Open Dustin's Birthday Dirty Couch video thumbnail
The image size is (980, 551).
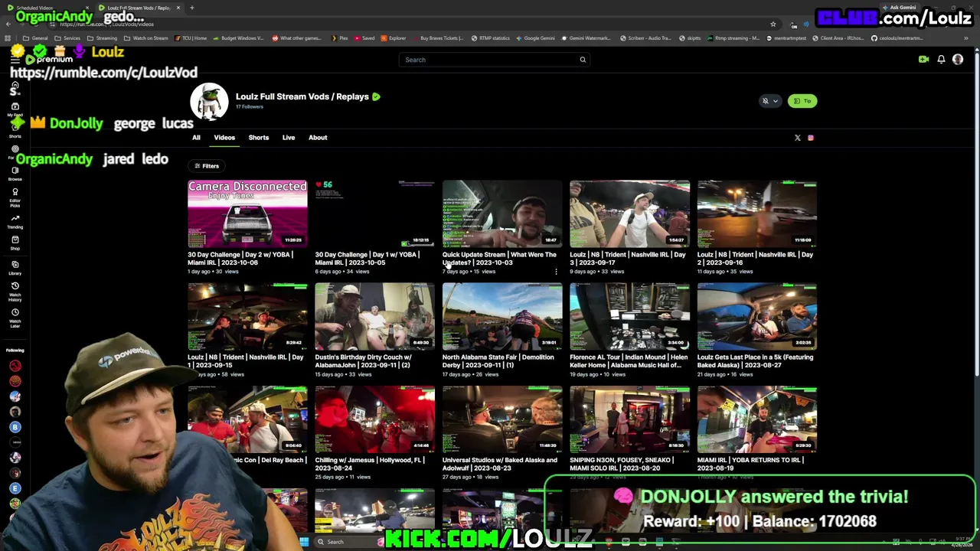tap(375, 316)
